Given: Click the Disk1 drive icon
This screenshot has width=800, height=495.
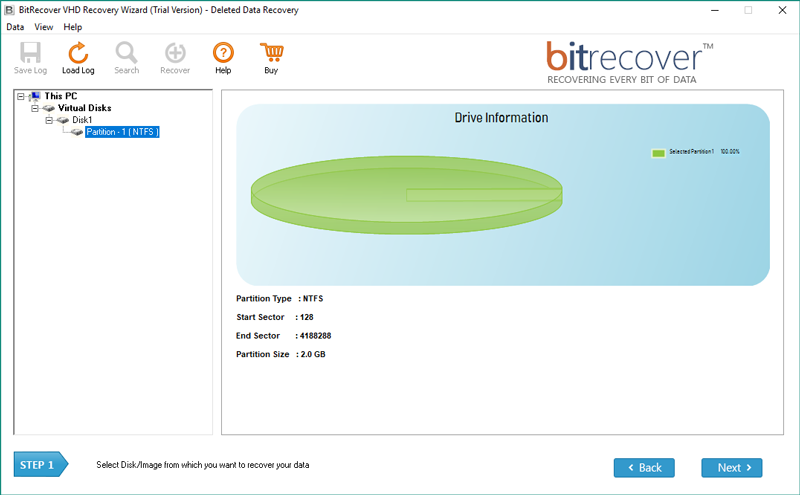Looking at the screenshot, I should point(62,120).
